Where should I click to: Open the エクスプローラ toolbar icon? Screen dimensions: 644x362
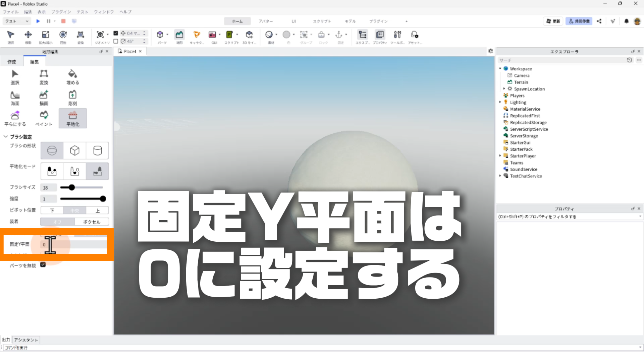tap(363, 37)
